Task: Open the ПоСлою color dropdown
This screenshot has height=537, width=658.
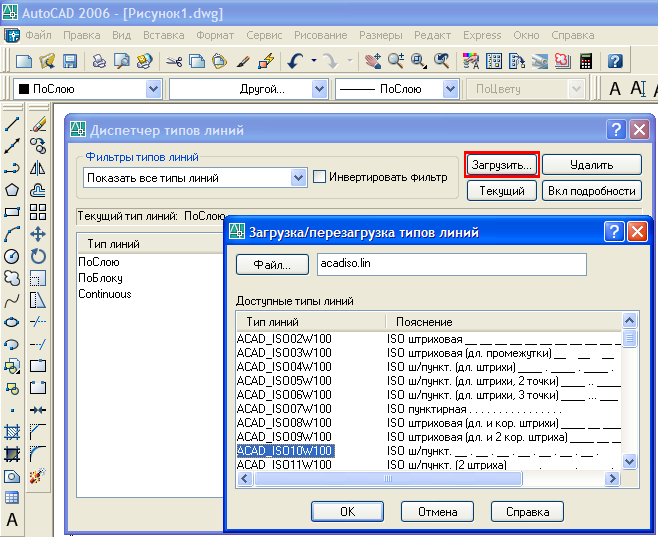Action: click(x=154, y=89)
